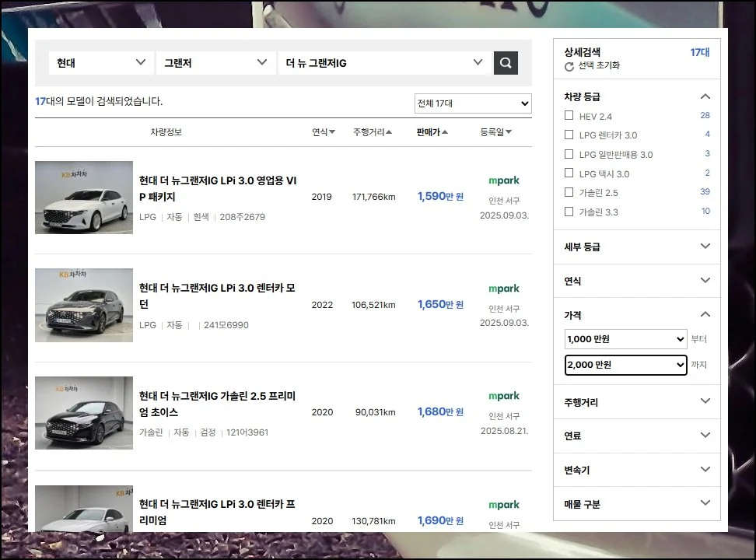Viewport: 756px width, 560px height.
Task: Open the 현대 brand dropdown
Action: [100, 63]
